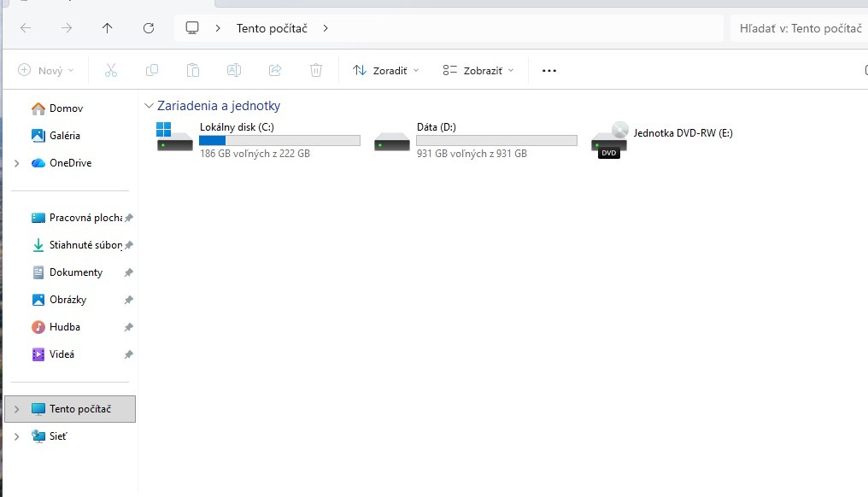Viewport: 868px width, 497px height.
Task: Go up one directory level
Action: coord(107,28)
